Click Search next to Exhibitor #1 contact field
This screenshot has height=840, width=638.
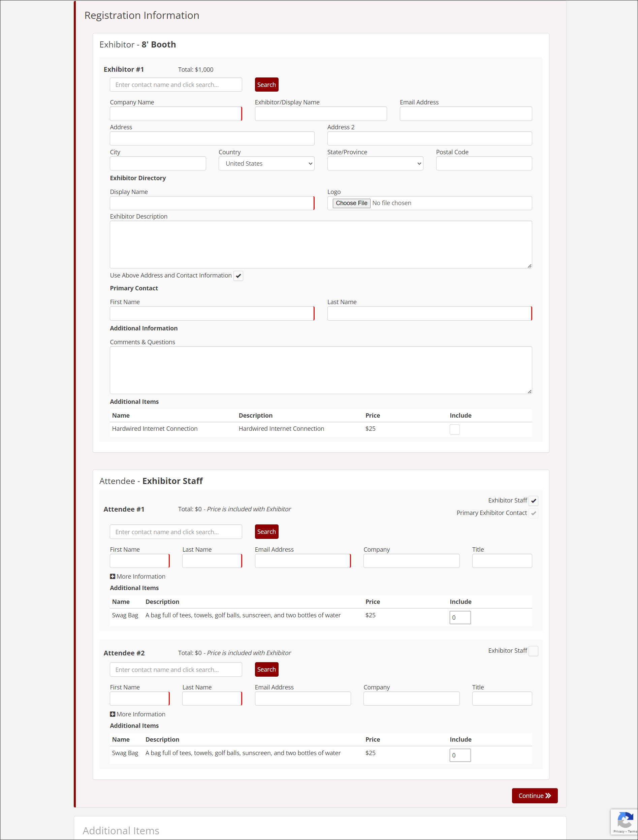tap(266, 84)
